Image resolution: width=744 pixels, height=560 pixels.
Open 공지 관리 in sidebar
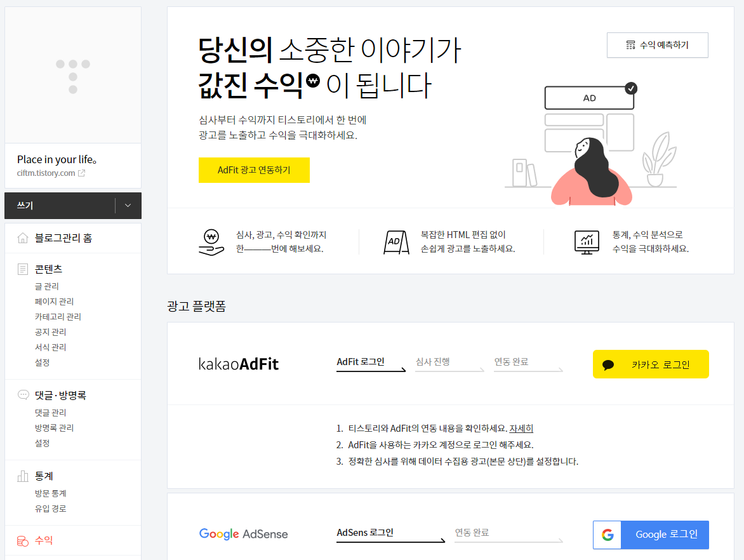(50, 331)
